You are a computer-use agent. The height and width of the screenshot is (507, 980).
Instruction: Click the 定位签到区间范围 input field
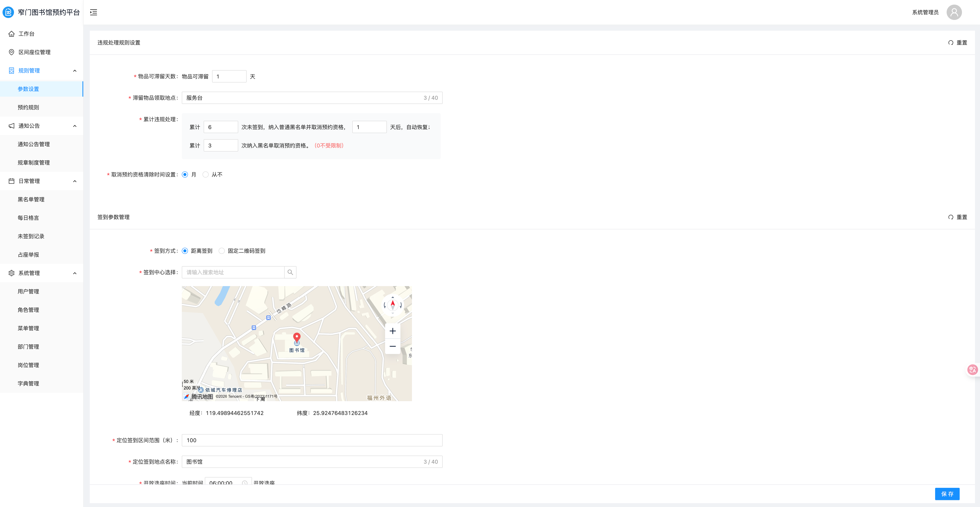click(x=312, y=440)
